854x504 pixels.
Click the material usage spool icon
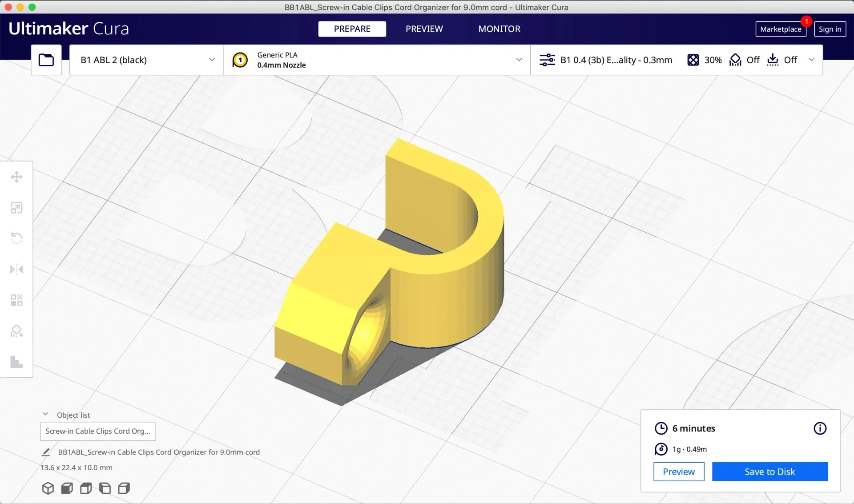661,449
